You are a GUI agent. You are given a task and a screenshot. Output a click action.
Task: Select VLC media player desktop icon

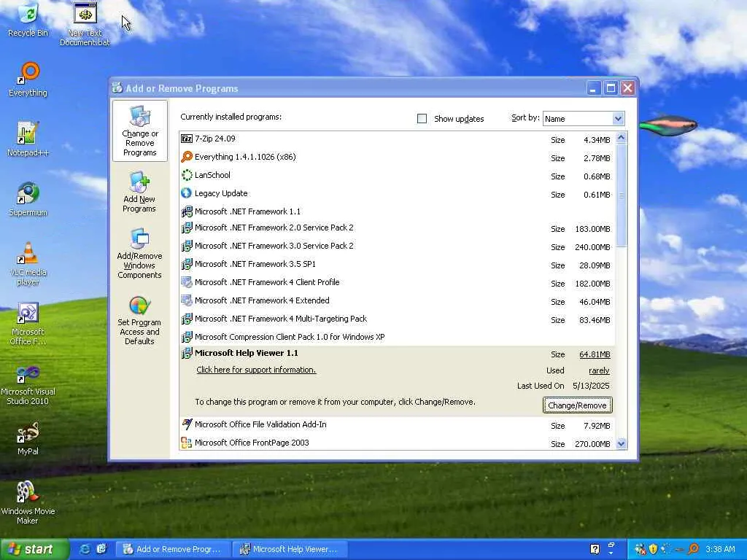(28, 264)
